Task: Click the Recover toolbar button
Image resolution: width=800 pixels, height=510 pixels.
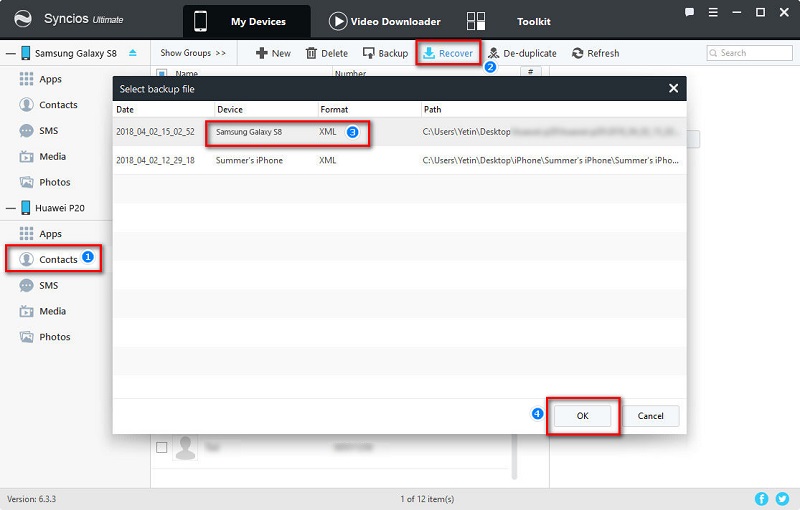Action: pyautogui.click(x=448, y=53)
